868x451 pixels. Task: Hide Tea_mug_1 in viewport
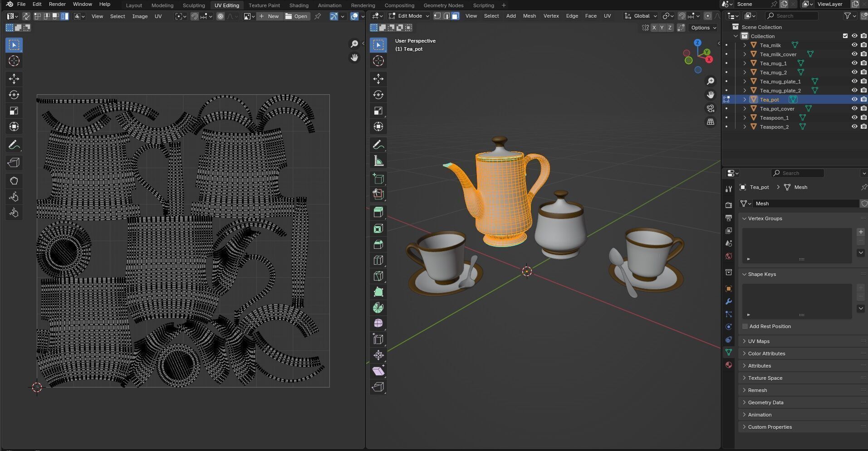point(854,63)
